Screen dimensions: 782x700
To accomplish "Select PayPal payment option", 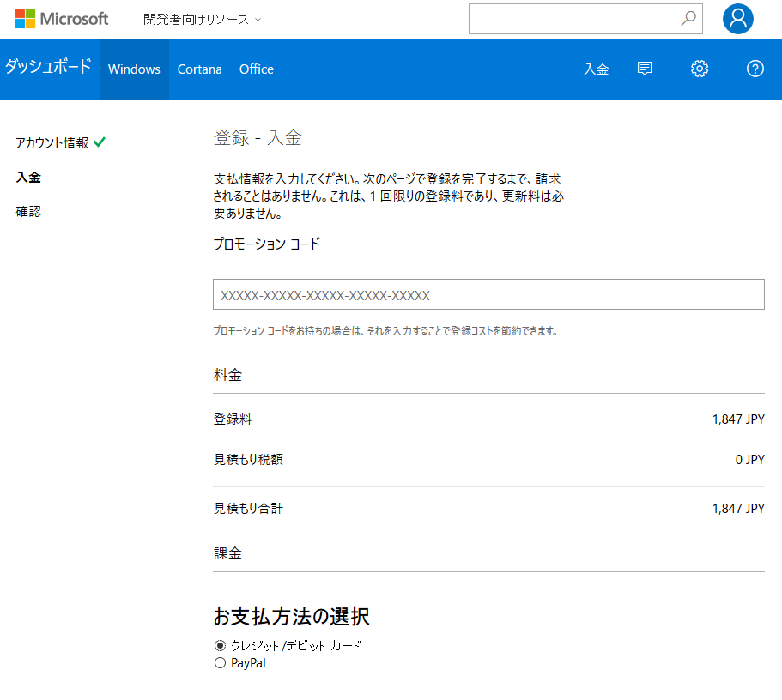I will click(220, 663).
